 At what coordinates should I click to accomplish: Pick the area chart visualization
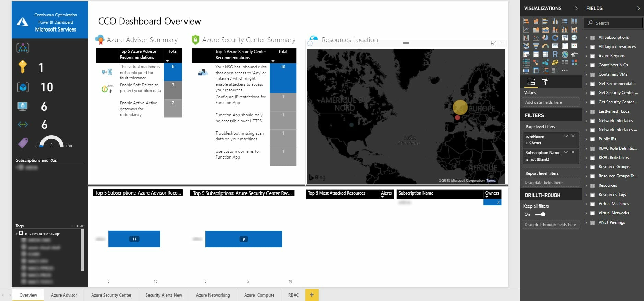pyautogui.click(x=536, y=29)
